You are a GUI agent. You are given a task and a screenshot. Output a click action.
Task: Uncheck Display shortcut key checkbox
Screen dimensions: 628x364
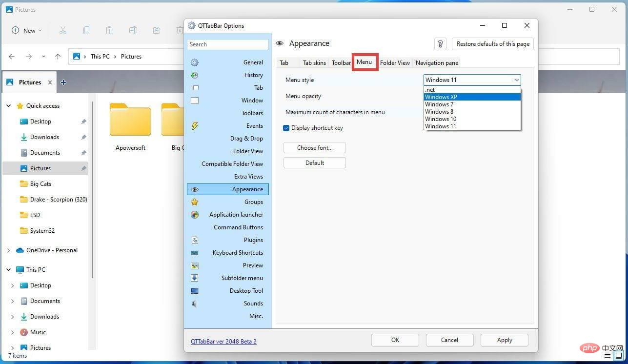pyautogui.click(x=286, y=128)
